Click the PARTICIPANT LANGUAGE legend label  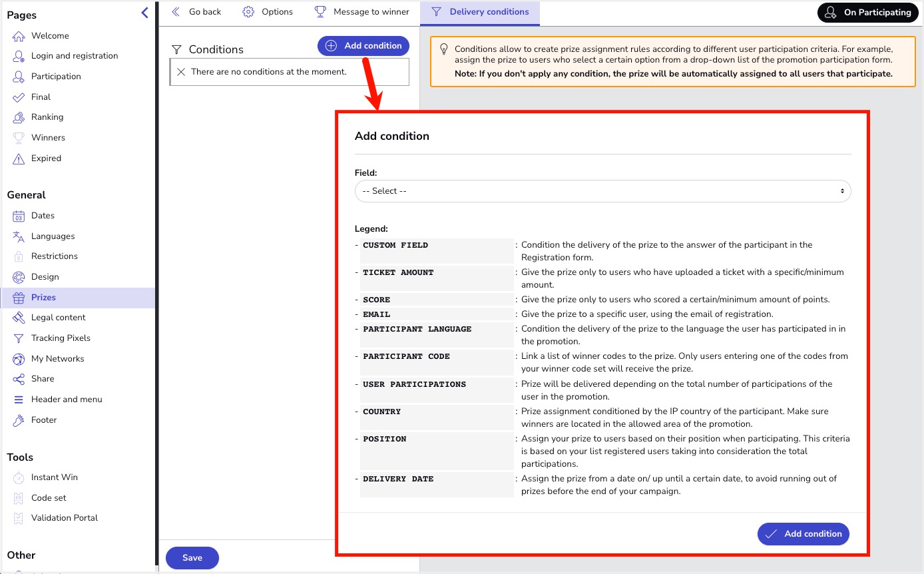tap(417, 329)
